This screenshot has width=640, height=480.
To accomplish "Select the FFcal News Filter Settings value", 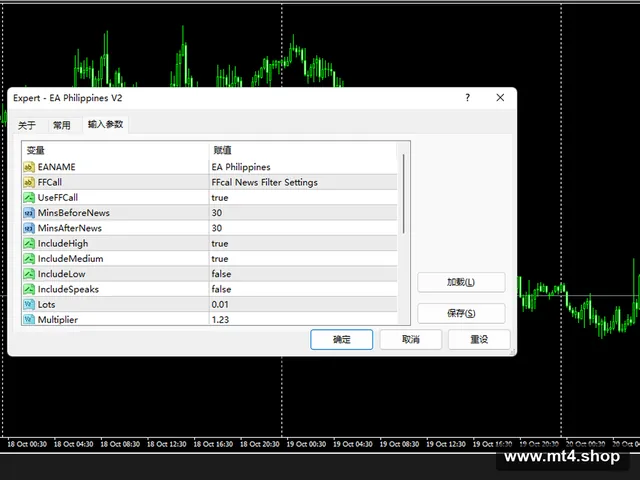I will tap(264, 182).
